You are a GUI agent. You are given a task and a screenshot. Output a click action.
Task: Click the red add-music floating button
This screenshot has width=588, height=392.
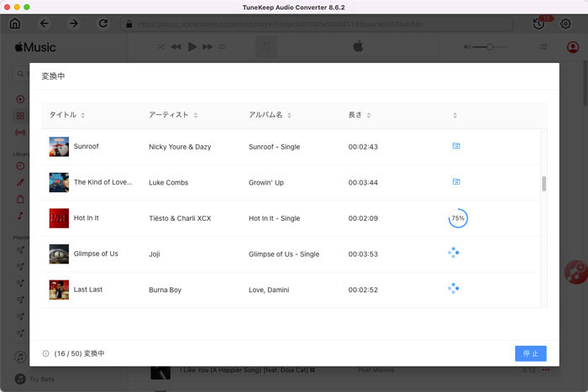576,273
